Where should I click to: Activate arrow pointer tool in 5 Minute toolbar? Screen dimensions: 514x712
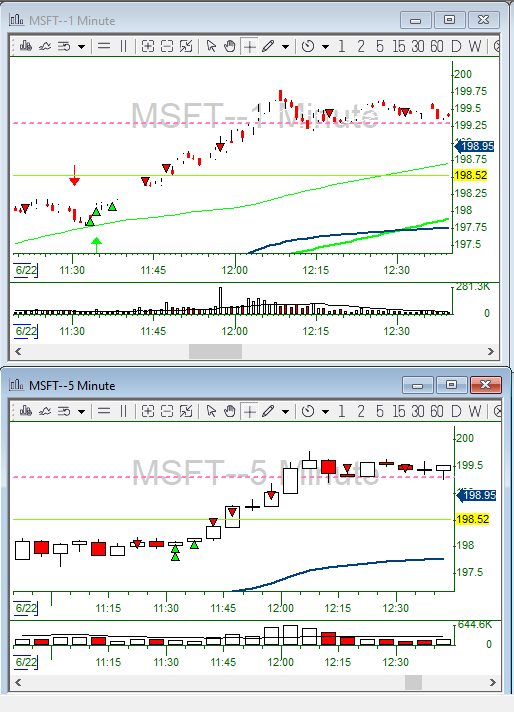pyautogui.click(x=211, y=411)
